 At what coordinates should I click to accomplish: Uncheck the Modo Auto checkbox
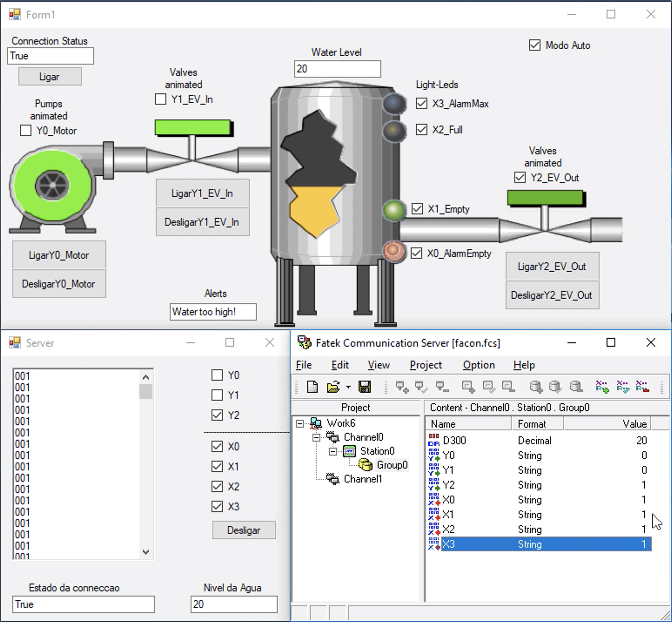(x=534, y=45)
